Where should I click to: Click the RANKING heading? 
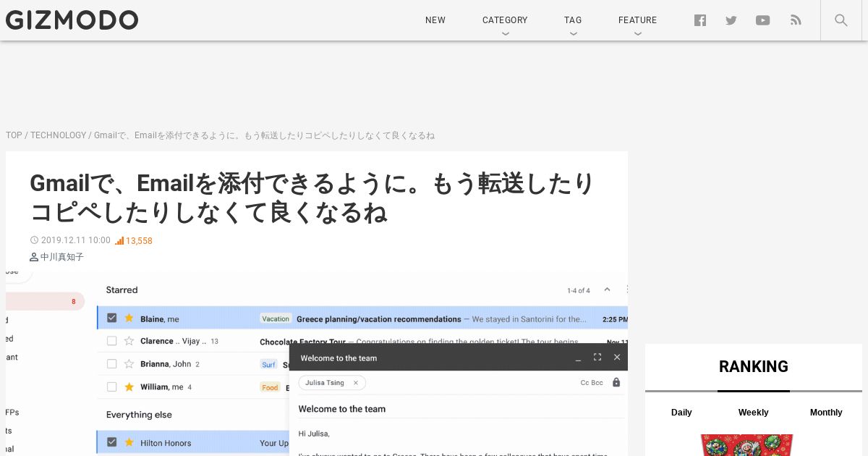coord(754,366)
